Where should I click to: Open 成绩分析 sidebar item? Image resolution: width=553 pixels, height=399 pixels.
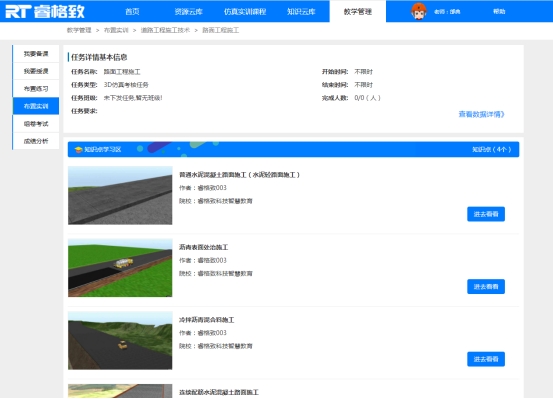36,141
